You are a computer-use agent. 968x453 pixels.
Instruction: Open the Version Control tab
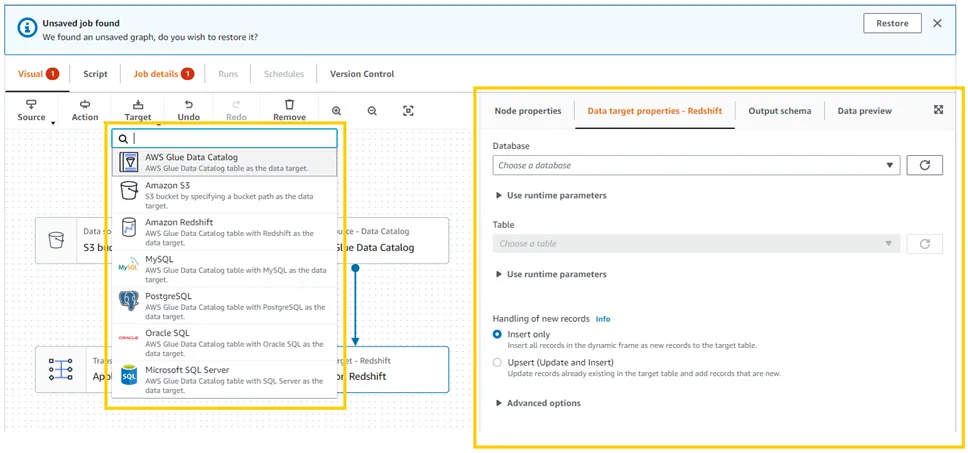tap(362, 74)
